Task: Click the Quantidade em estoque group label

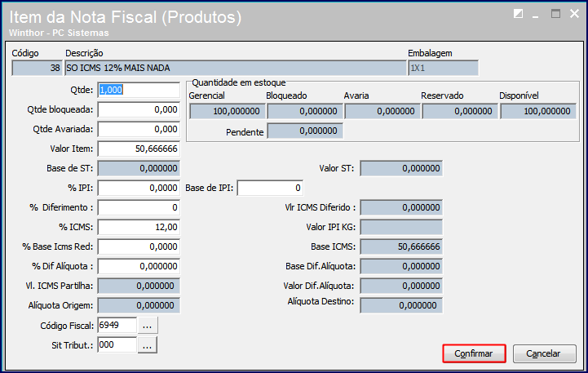Action: pos(239,82)
